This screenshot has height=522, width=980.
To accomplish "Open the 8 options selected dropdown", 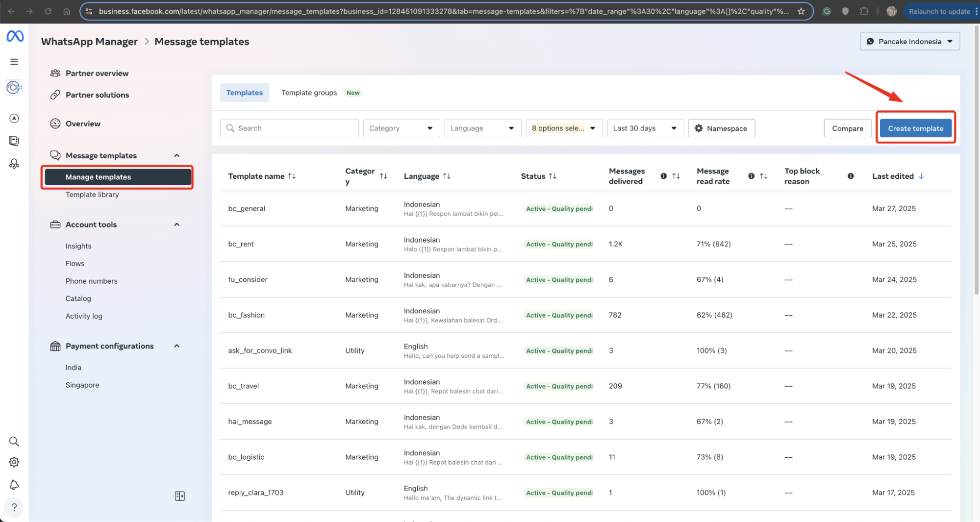I will pos(564,128).
